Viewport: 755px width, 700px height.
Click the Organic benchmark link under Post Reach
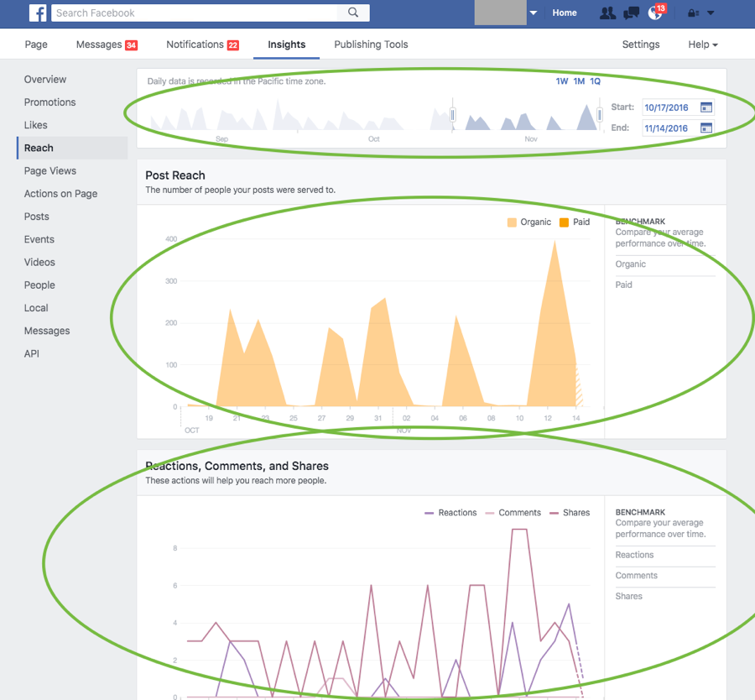coord(631,264)
